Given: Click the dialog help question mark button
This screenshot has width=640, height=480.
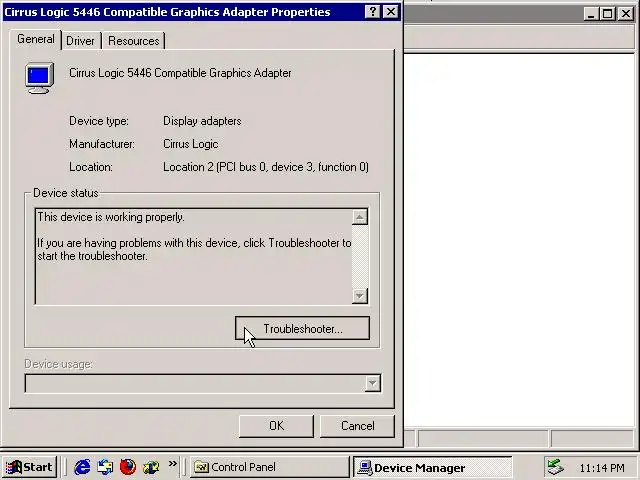Looking at the screenshot, I should [372, 12].
